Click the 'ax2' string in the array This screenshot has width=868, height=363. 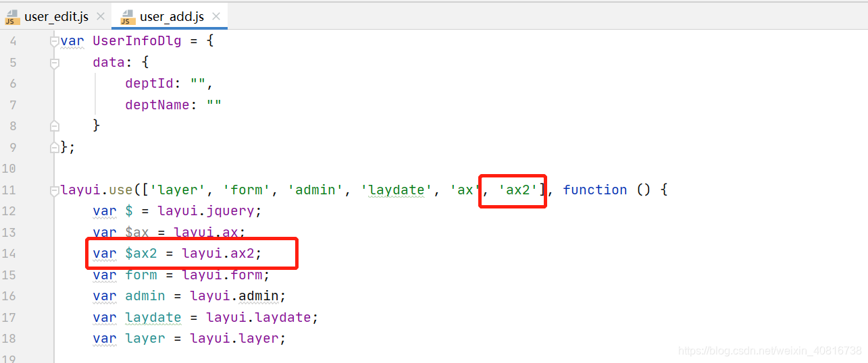point(519,190)
